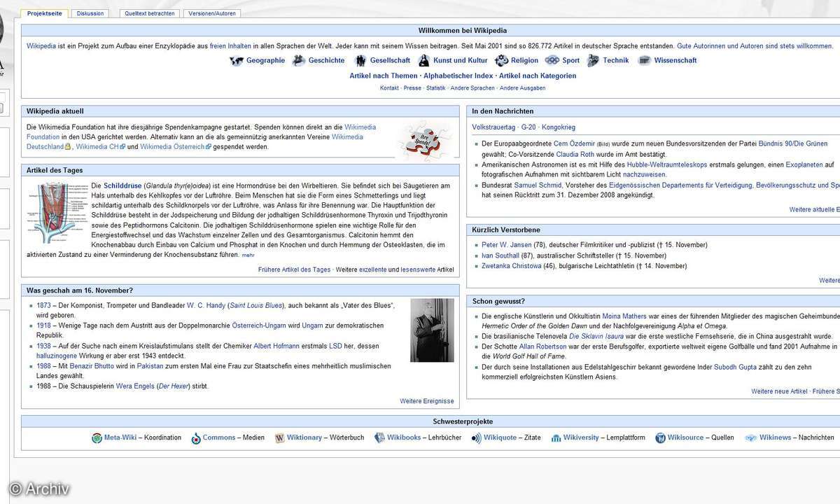Screen dimensions: 840x504
Task: Click the Gesellschaft people icon
Action: (360, 60)
